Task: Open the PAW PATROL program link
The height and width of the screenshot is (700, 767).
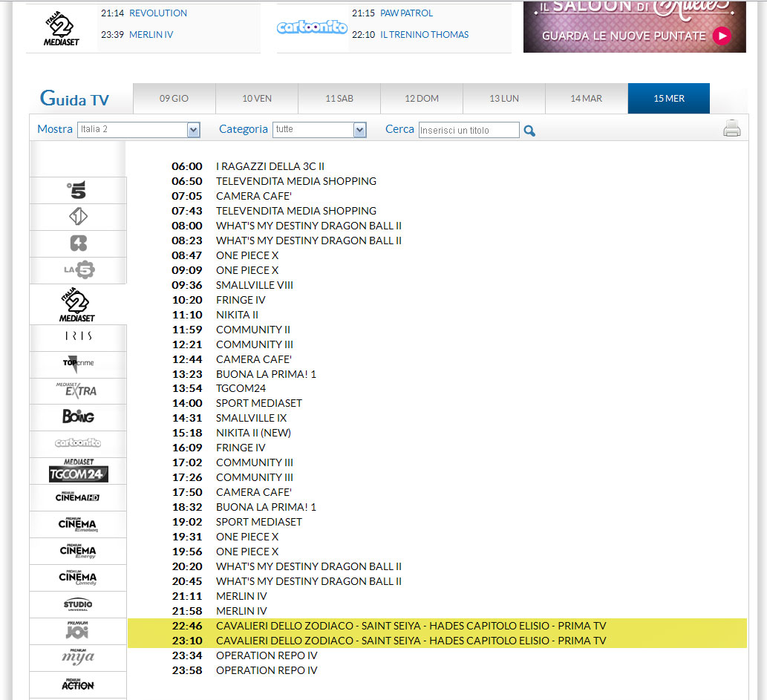Action: [406, 13]
